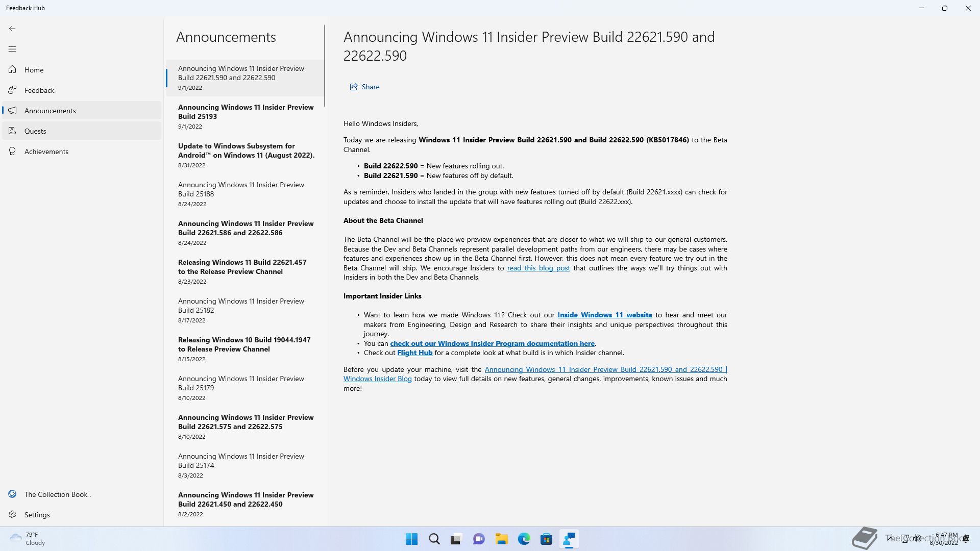Screen dimensions: 980x551
Task: Close the Feedback Hub window
Action: [968, 8]
